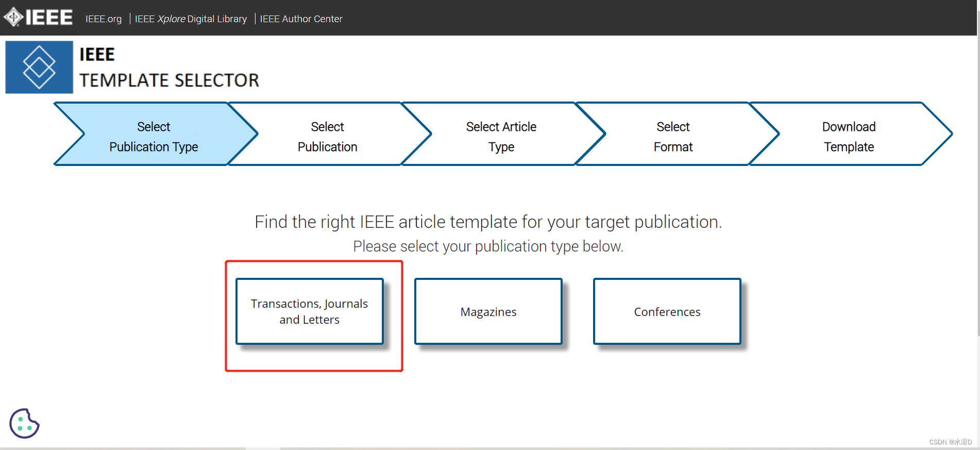
Task: Choose the Conferences publication type
Action: [x=667, y=311]
